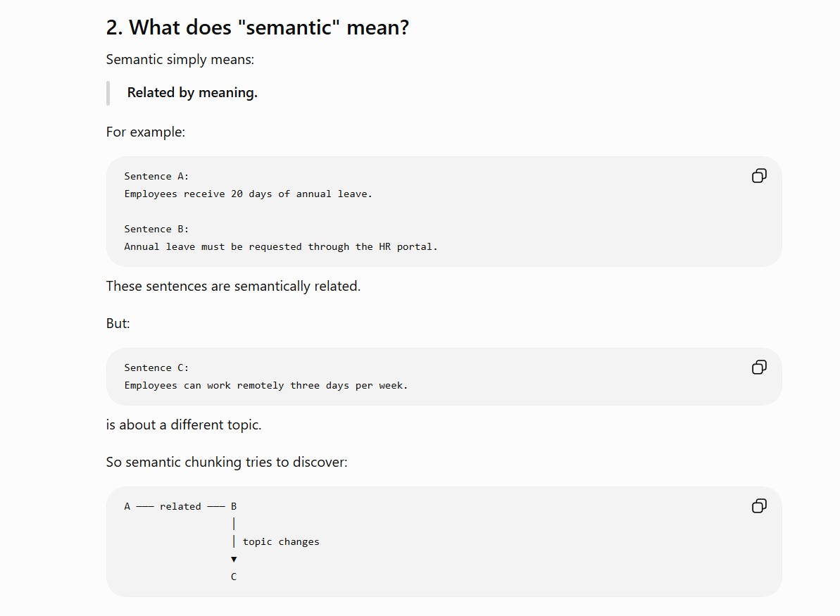Click the 'work remotely three days per week' line
The image size is (840, 616).
pyautogui.click(x=266, y=385)
